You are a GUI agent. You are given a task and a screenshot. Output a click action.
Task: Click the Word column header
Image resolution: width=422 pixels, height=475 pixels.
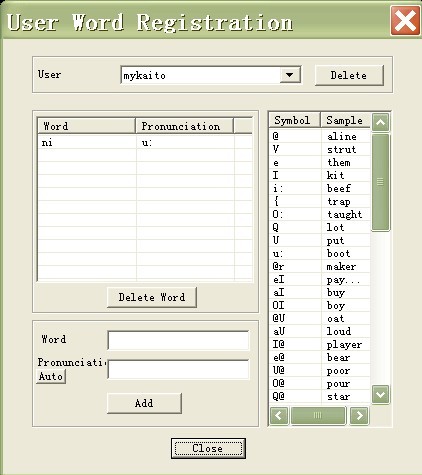(x=87, y=126)
